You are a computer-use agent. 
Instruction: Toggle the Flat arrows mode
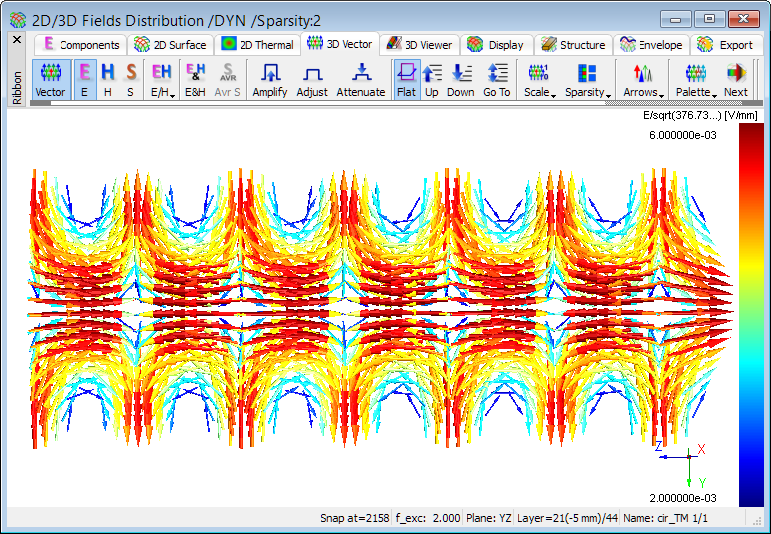[x=406, y=79]
